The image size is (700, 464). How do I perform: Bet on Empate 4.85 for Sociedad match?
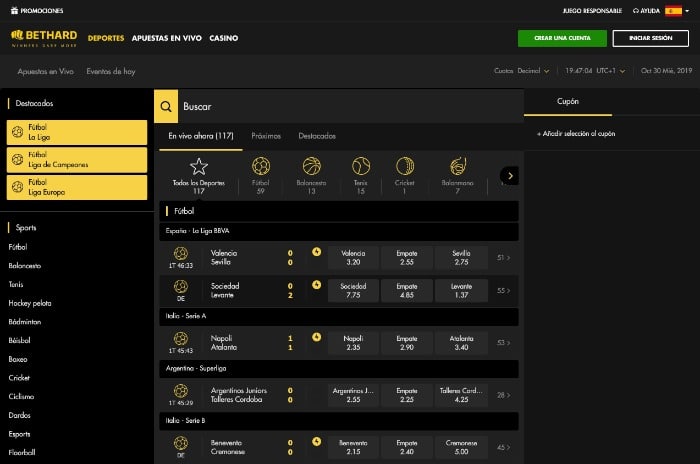click(407, 291)
